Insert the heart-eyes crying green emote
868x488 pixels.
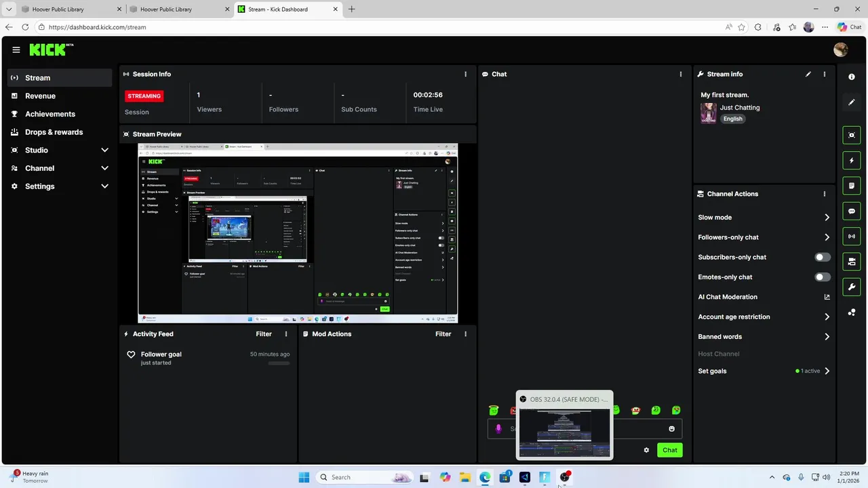(676, 410)
